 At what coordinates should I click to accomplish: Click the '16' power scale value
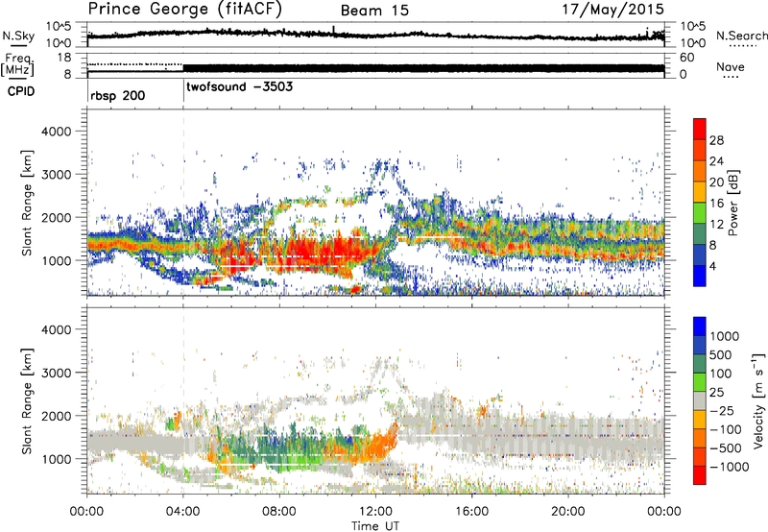tap(716, 204)
